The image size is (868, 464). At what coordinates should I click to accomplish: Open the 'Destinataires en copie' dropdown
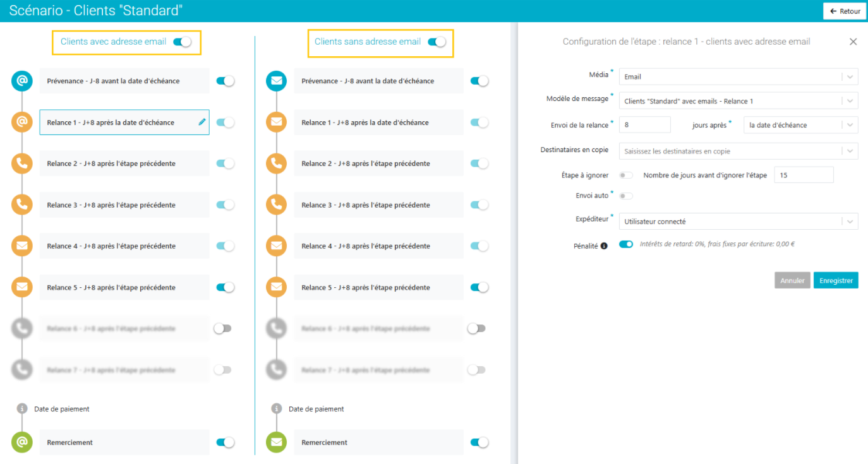click(738, 152)
